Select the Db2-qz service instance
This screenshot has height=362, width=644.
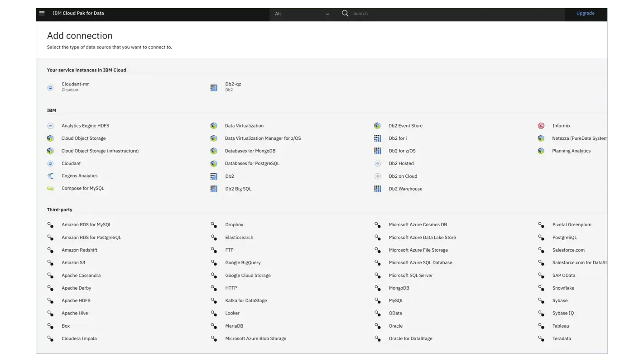pyautogui.click(x=233, y=86)
